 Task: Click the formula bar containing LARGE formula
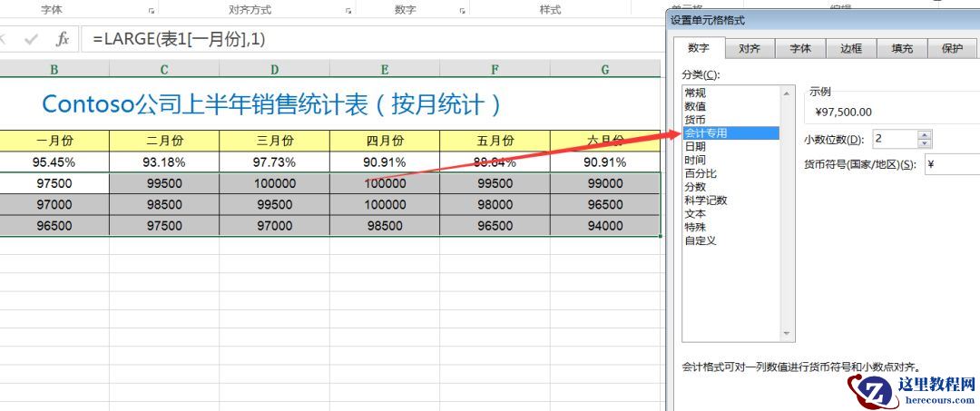point(372,39)
